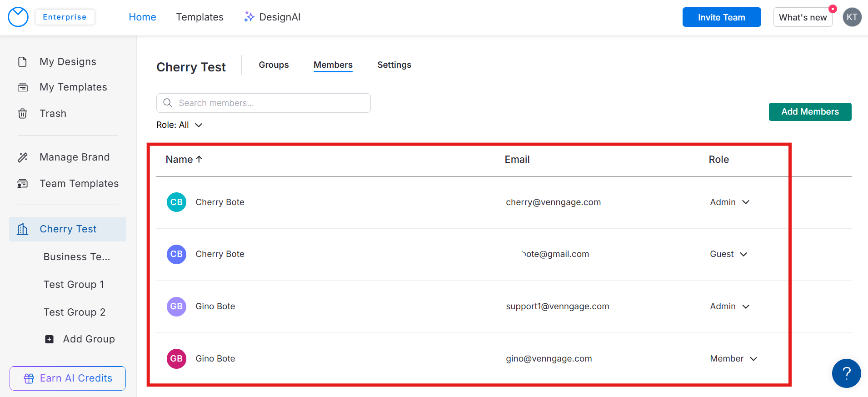Click the search magnifier icon

[168, 103]
